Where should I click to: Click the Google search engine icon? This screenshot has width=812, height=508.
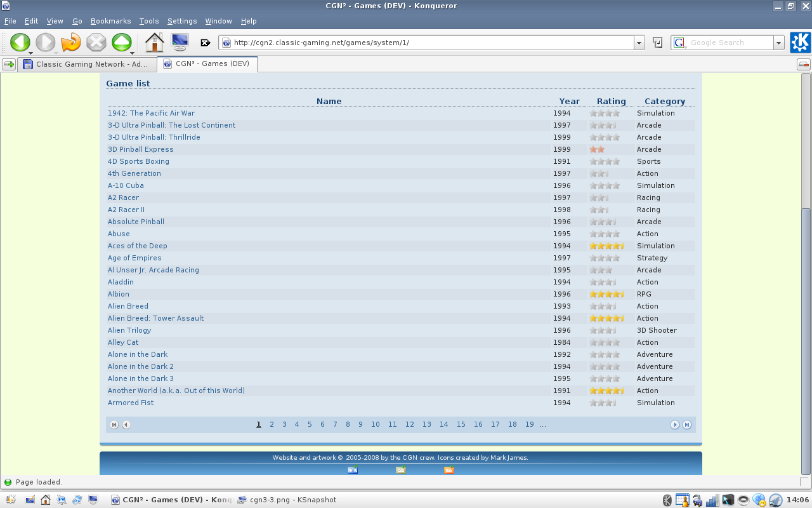click(679, 43)
